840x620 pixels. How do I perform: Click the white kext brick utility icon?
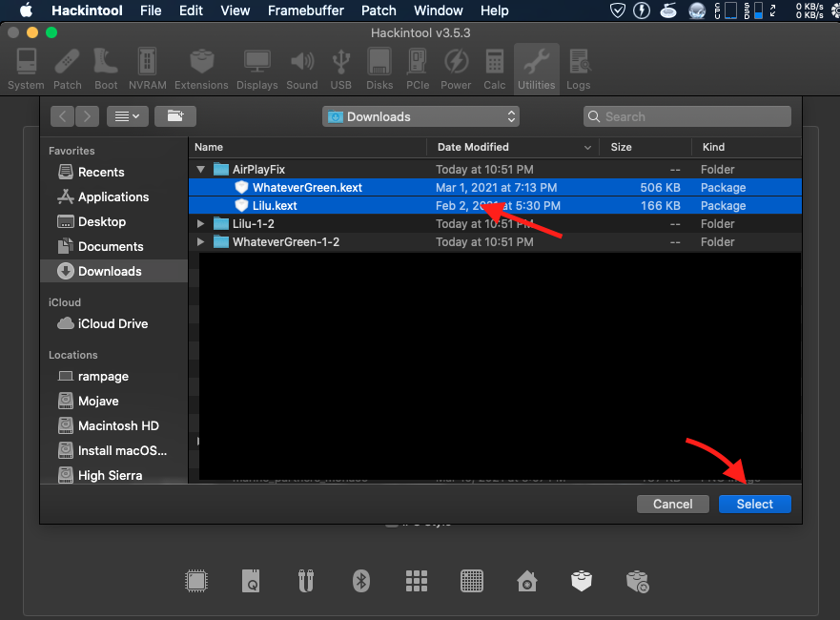pyautogui.click(x=582, y=582)
